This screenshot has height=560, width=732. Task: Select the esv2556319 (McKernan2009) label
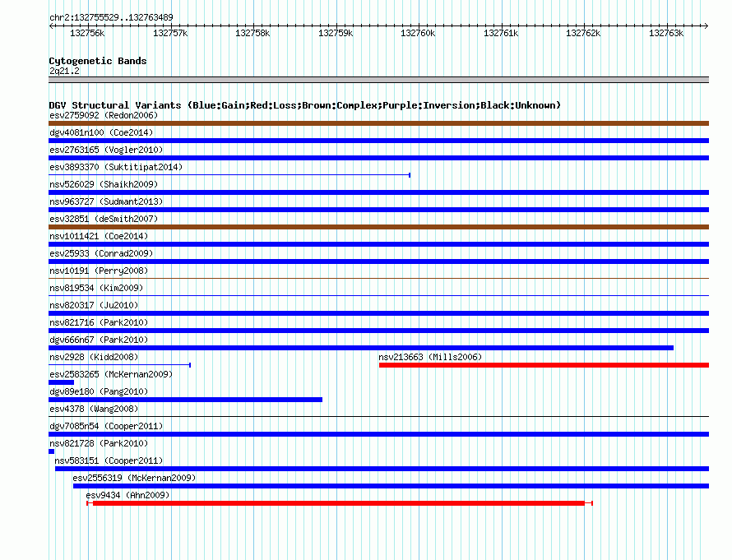click(134, 478)
